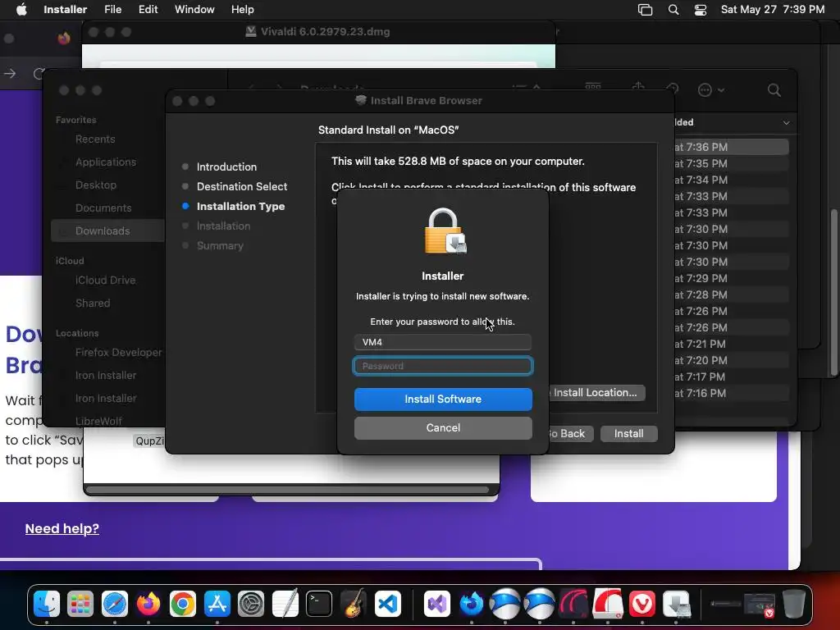840x630 pixels.
Task: Select Documents in Finder sidebar
Action: tap(103, 208)
